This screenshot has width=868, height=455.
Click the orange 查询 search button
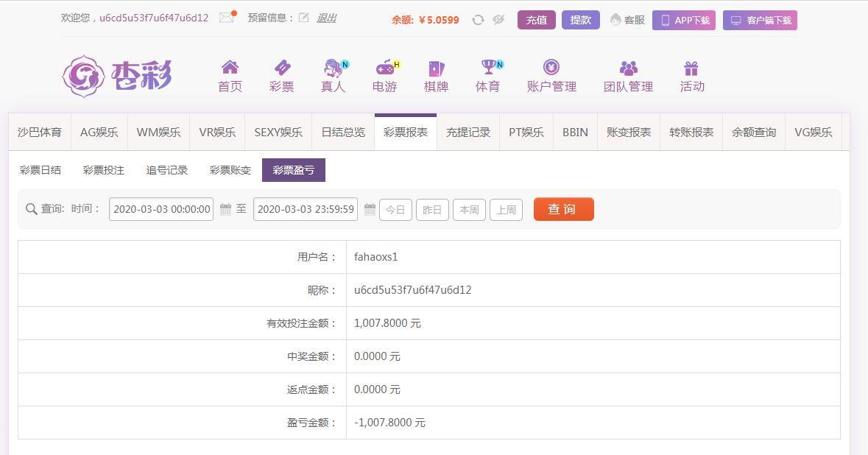click(x=563, y=209)
